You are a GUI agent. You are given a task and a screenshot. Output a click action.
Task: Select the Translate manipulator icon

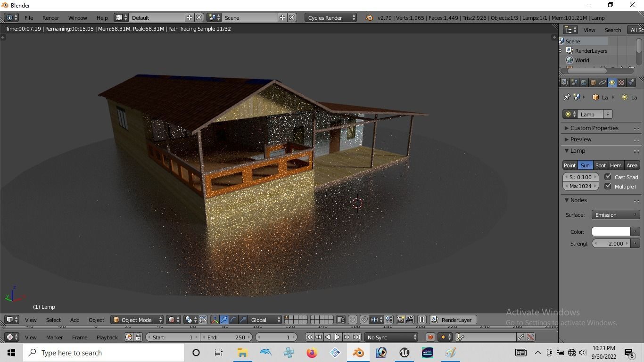coord(224,320)
